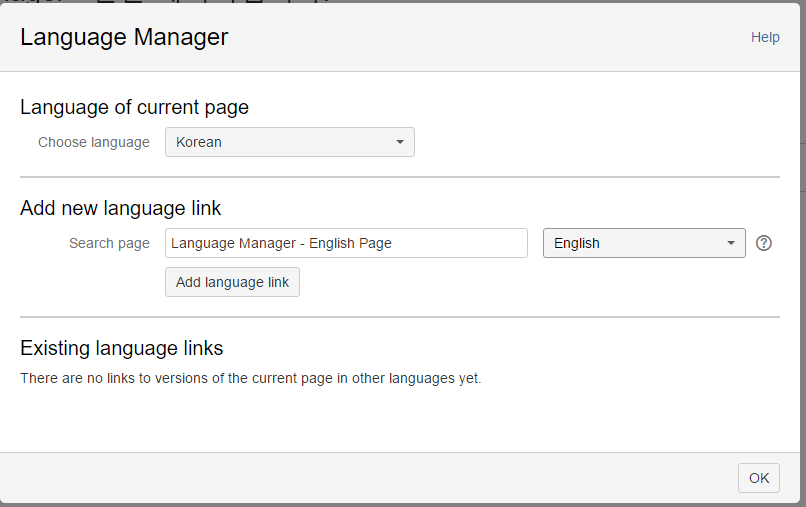Image resolution: width=806 pixels, height=507 pixels.
Task: Click the Language of current page heading
Action: [134, 107]
